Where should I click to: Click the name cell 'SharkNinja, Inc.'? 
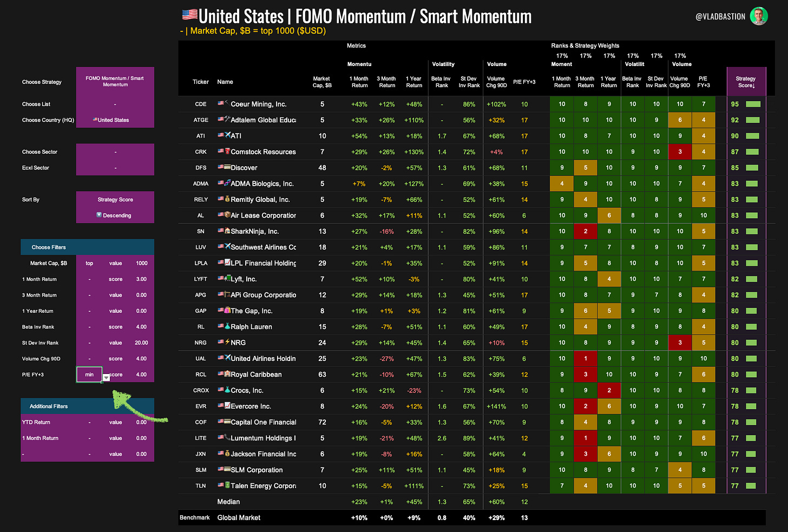[x=254, y=232]
